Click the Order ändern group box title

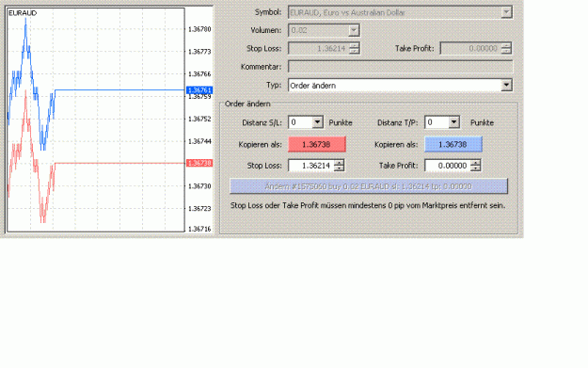pos(247,104)
